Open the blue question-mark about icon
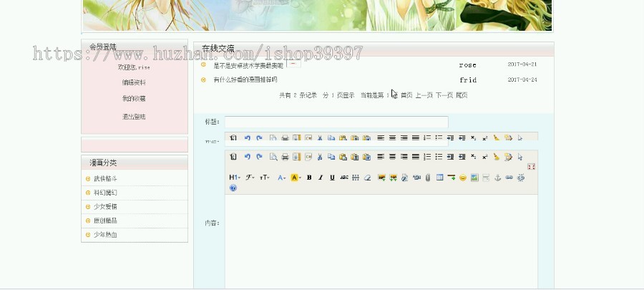The image size is (644, 290). pyautogui.click(x=233, y=188)
